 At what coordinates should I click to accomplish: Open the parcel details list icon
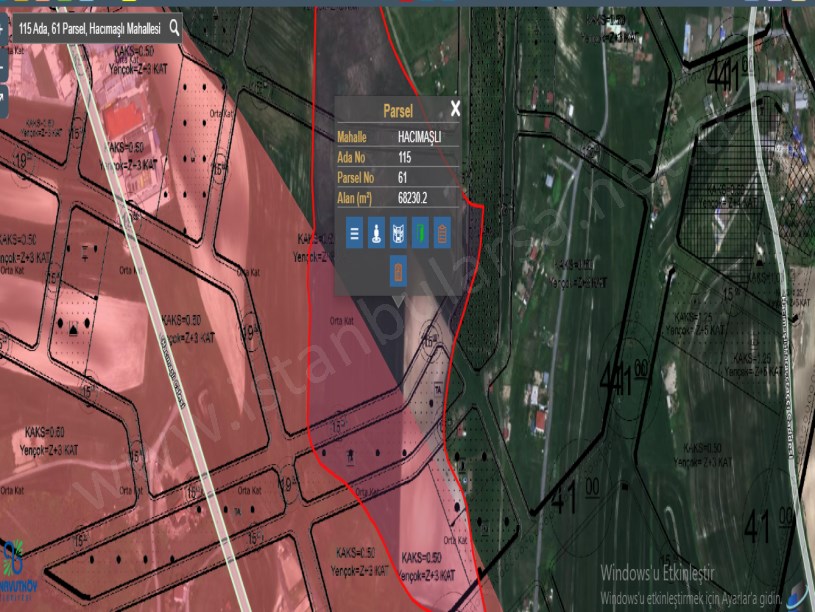coord(354,234)
